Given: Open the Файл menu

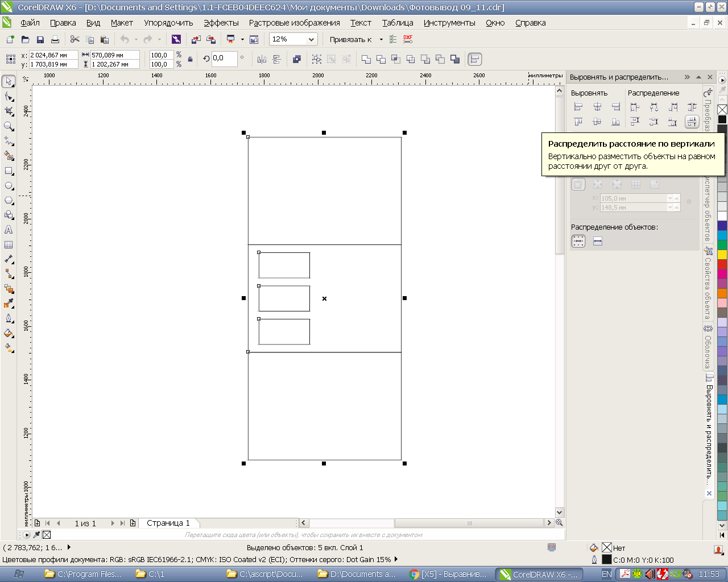Looking at the screenshot, I should point(30,23).
